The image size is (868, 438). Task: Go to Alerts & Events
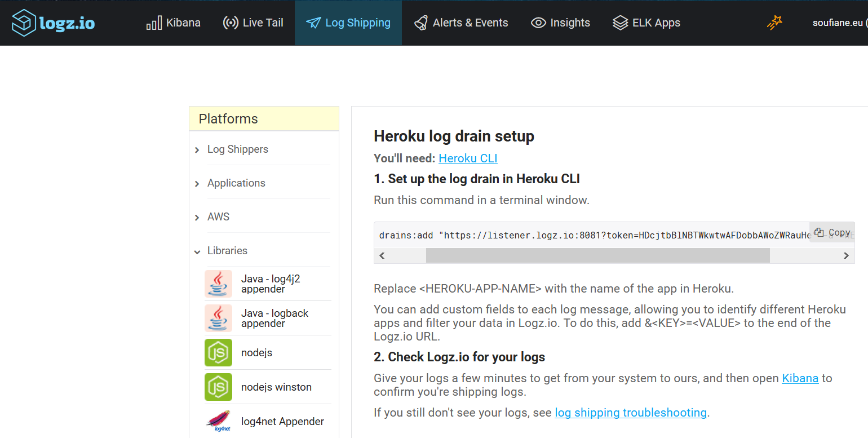(x=461, y=23)
